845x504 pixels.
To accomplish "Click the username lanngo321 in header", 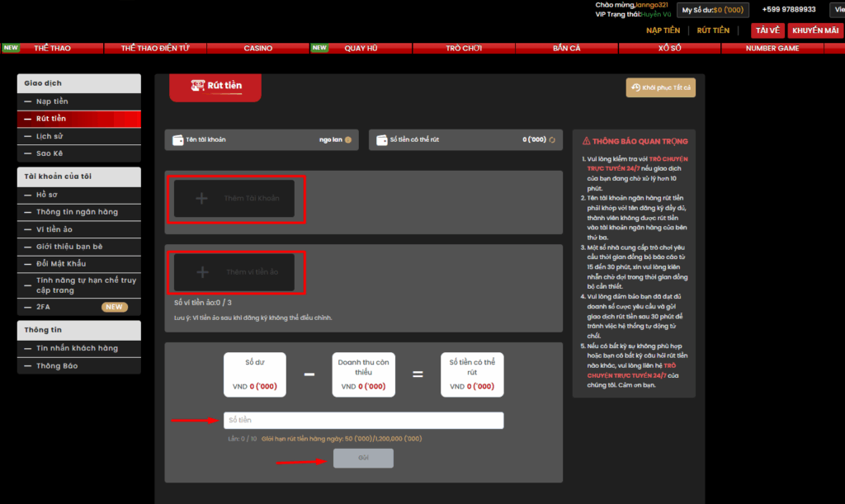I will (x=652, y=5).
